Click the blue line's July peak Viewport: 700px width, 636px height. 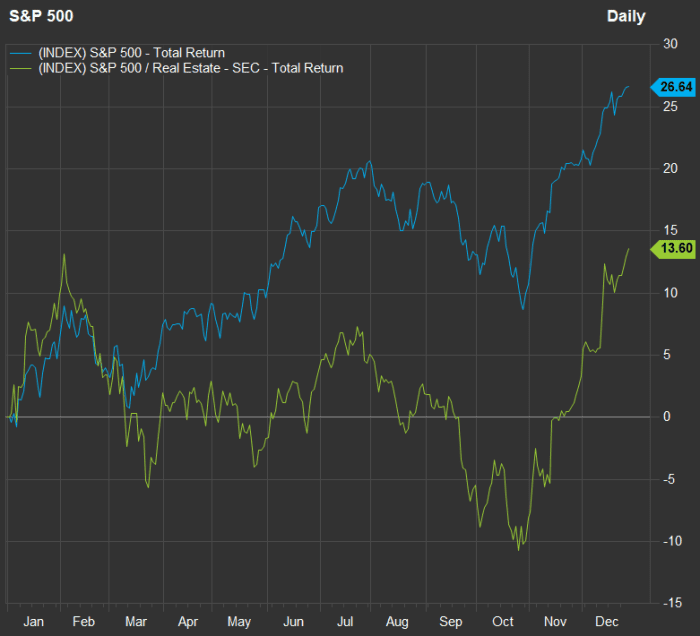(369, 161)
